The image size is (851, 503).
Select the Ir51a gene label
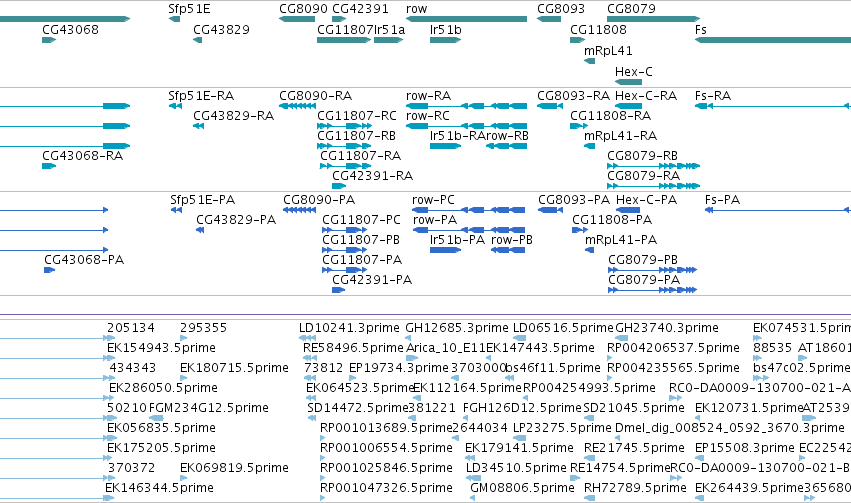390,30
